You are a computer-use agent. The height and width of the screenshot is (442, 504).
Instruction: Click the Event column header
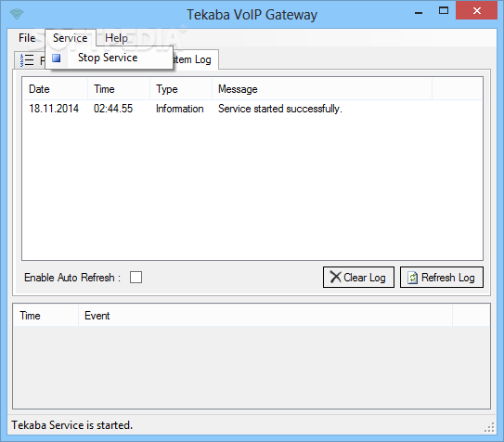265,316
